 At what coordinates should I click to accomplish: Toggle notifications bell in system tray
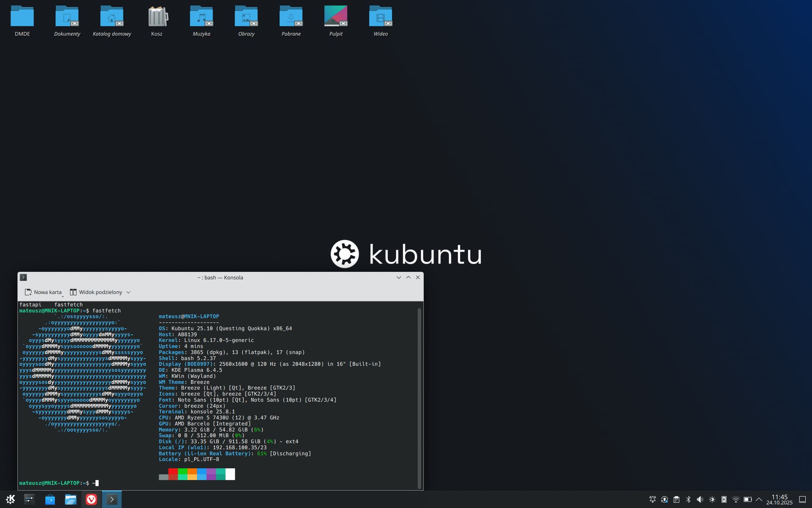point(653,500)
